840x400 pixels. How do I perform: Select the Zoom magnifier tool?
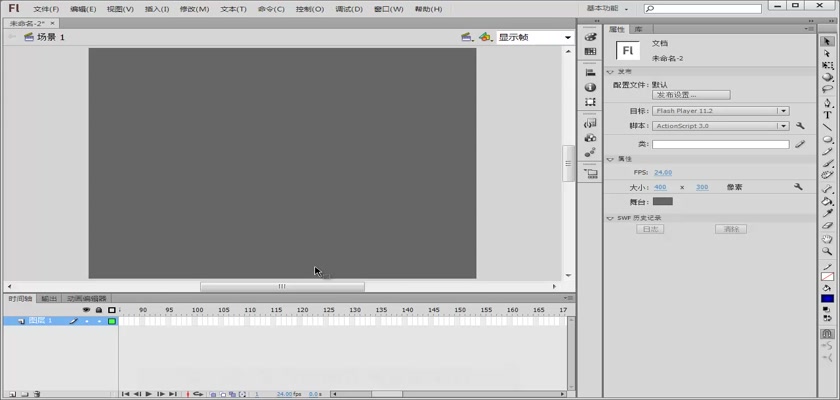tap(828, 251)
